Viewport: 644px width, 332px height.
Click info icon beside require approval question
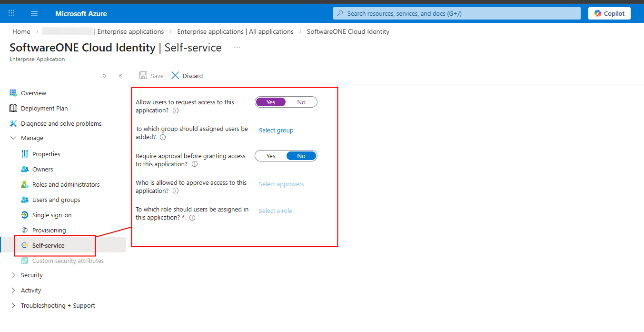[194, 164]
